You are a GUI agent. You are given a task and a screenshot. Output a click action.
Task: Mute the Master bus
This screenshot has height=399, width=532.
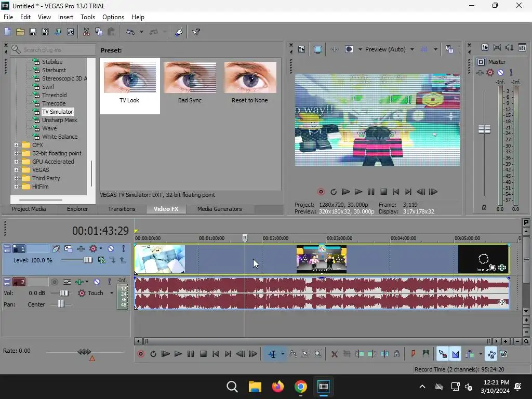pos(500,72)
